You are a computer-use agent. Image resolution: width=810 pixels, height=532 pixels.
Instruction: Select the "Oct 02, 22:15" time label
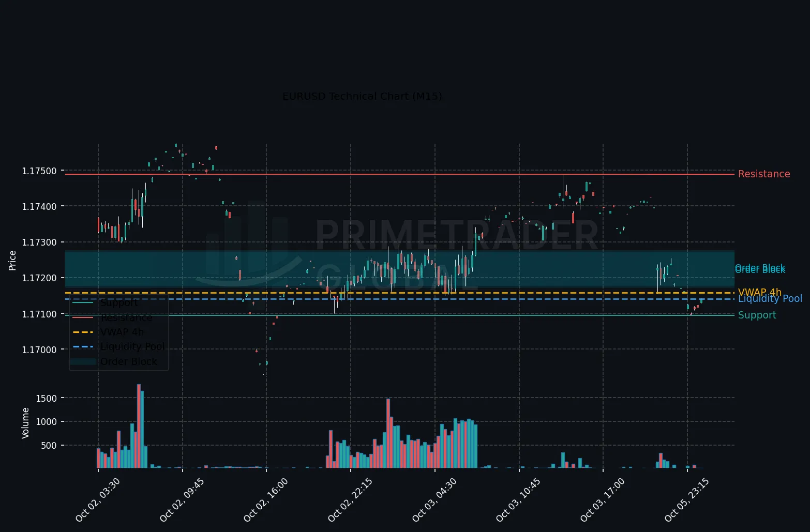point(350,500)
